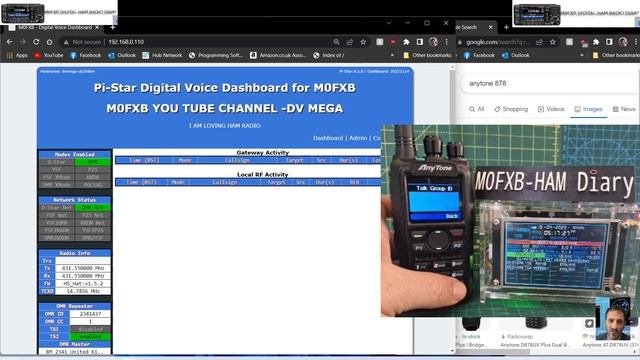
Task: Switch to the All results tab
Action: click(477, 109)
